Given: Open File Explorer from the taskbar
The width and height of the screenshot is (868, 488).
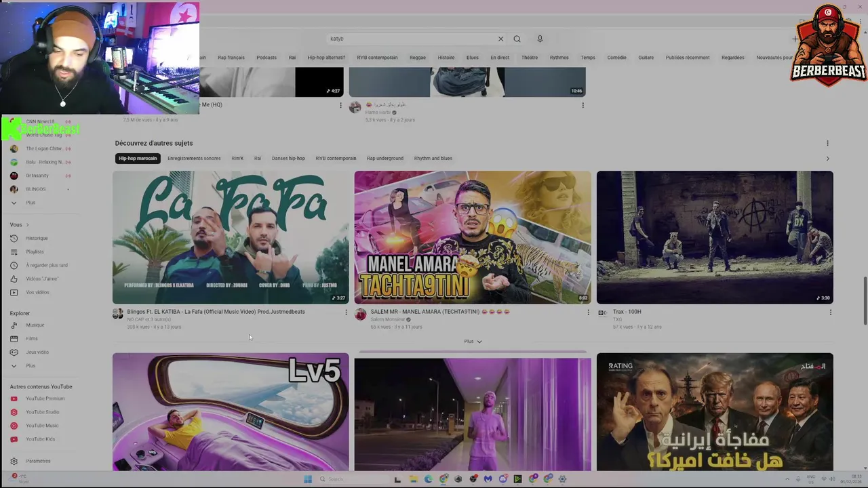Looking at the screenshot, I should pos(413,479).
